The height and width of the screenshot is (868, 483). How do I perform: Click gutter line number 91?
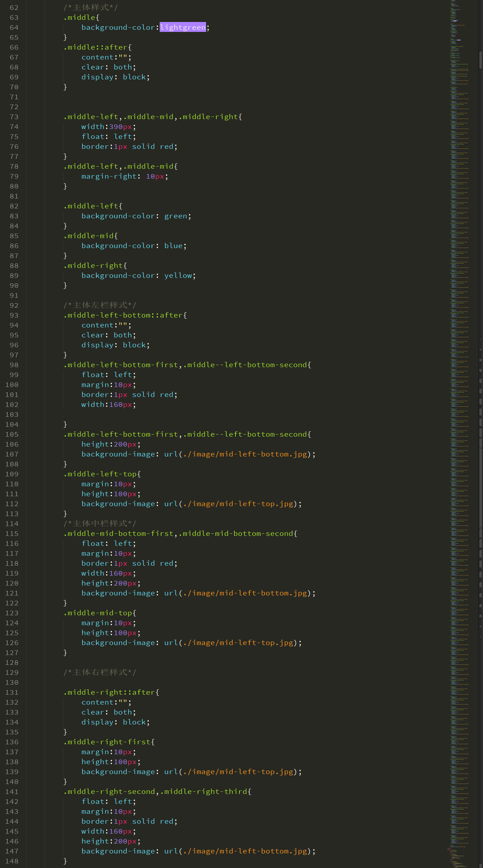tap(14, 295)
